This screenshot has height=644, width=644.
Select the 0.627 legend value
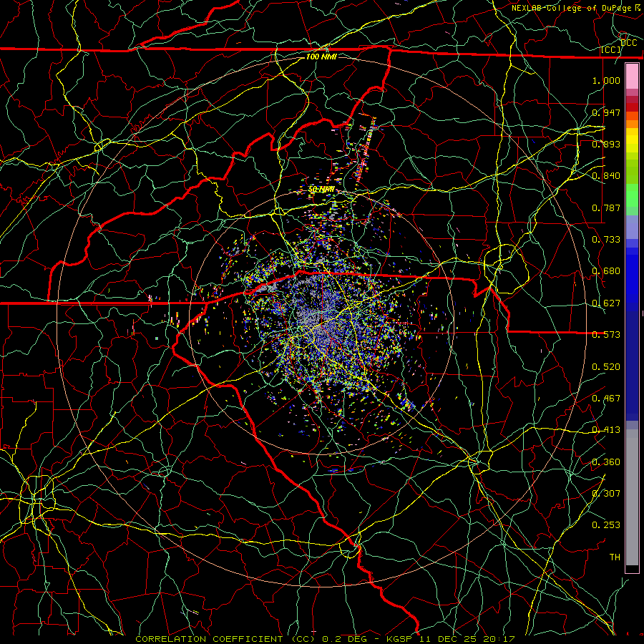point(606,303)
